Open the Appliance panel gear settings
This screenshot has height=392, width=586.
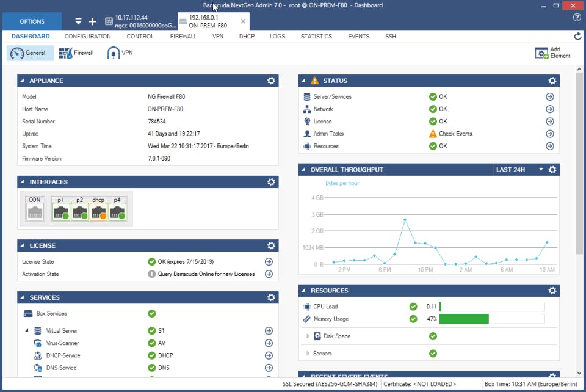[x=271, y=81]
